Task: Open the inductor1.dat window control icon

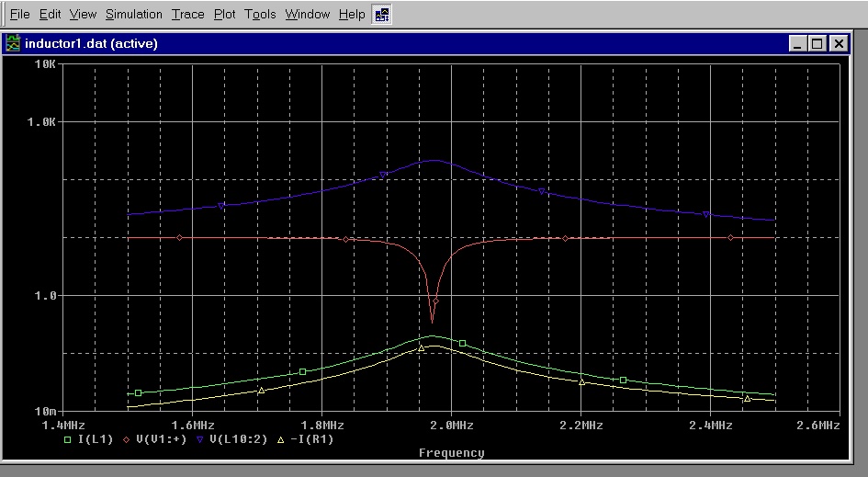Action: point(13,43)
